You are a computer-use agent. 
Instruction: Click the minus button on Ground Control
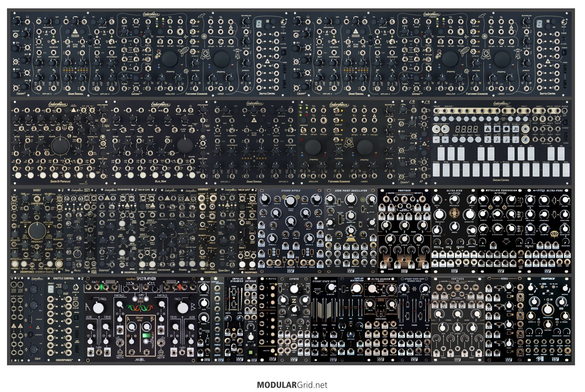(x=436, y=139)
